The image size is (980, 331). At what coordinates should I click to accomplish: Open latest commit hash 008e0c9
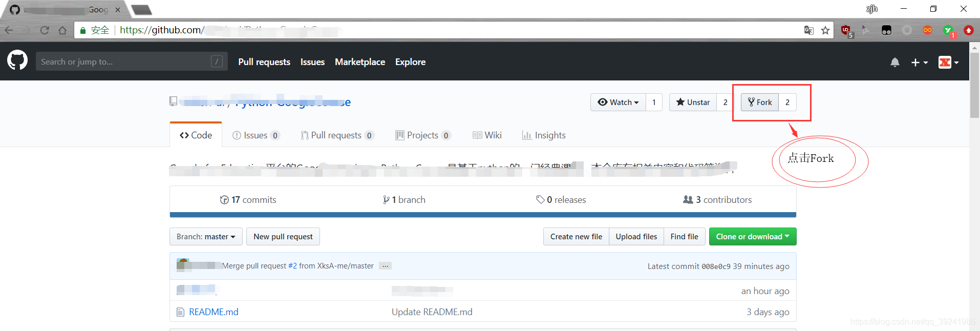tap(716, 266)
